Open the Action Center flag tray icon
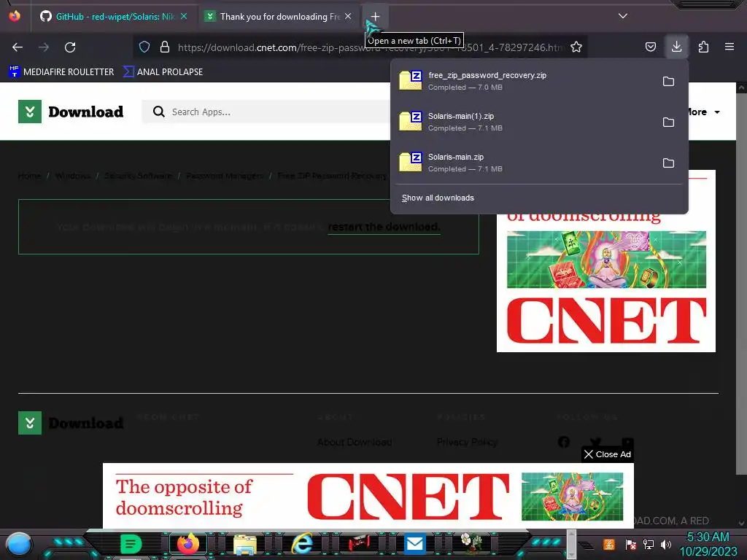The width and height of the screenshot is (747, 560). [631, 544]
